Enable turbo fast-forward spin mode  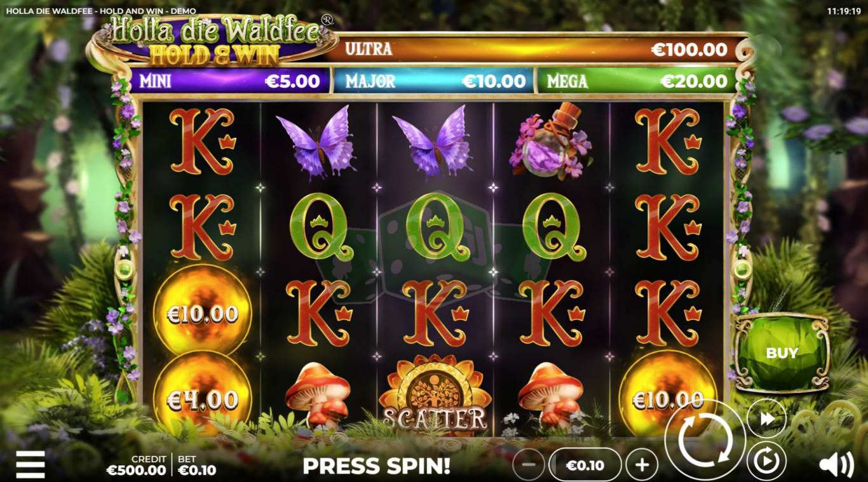(766, 418)
